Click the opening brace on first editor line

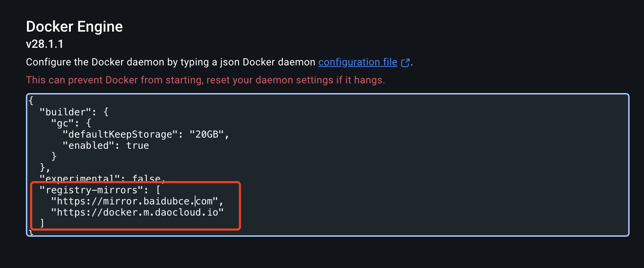(x=31, y=101)
